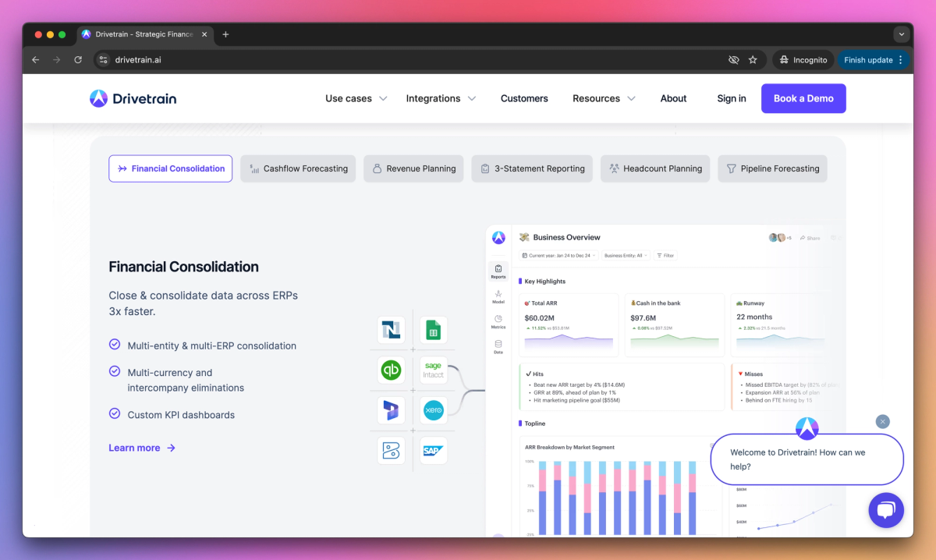Expand the Use cases menu
936x560 pixels.
tap(356, 98)
